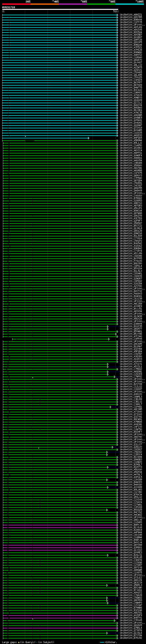Open hit UniRef100_Q054U1
This screenshot has height=644, width=146.
click(x=131, y=120)
